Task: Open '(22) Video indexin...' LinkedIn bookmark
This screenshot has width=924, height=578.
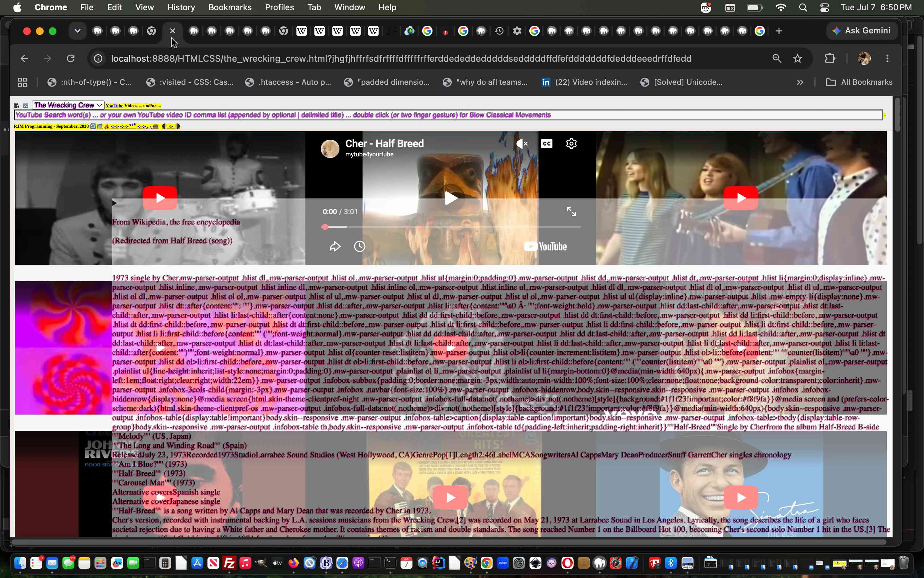Action: click(585, 82)
